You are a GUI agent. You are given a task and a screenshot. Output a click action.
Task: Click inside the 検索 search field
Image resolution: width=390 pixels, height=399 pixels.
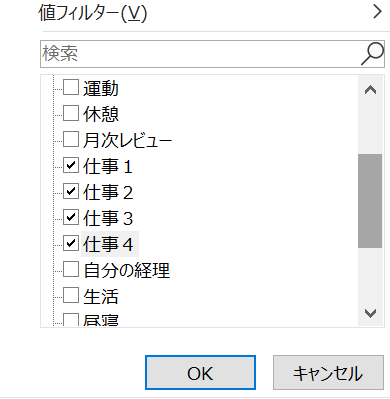coord(200,54)
